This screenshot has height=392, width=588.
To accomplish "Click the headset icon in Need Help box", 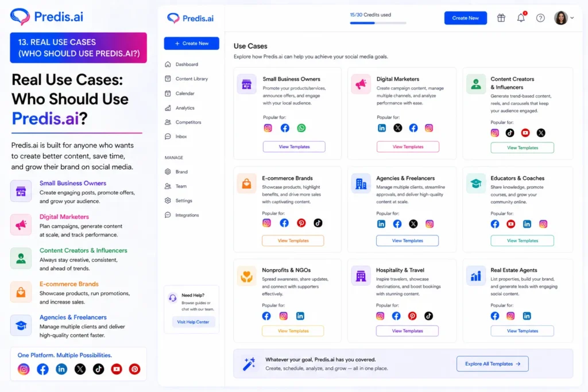I will (172, 298).
